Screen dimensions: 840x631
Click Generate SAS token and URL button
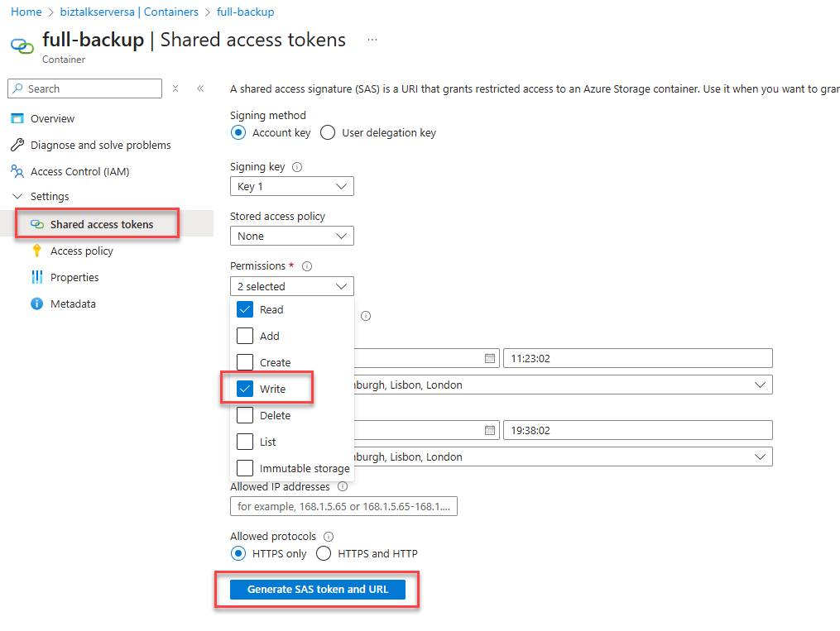click(x=317, y=590)
